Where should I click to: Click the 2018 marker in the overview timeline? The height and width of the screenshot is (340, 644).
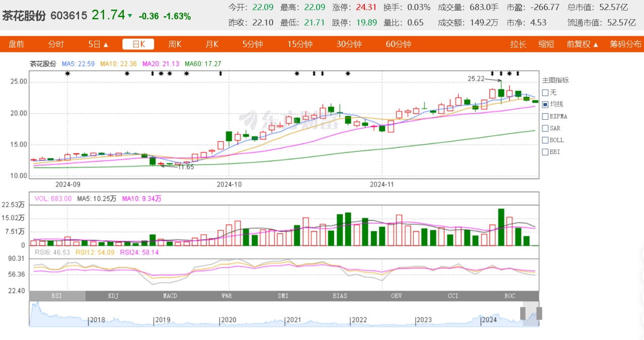click(97, 320)
